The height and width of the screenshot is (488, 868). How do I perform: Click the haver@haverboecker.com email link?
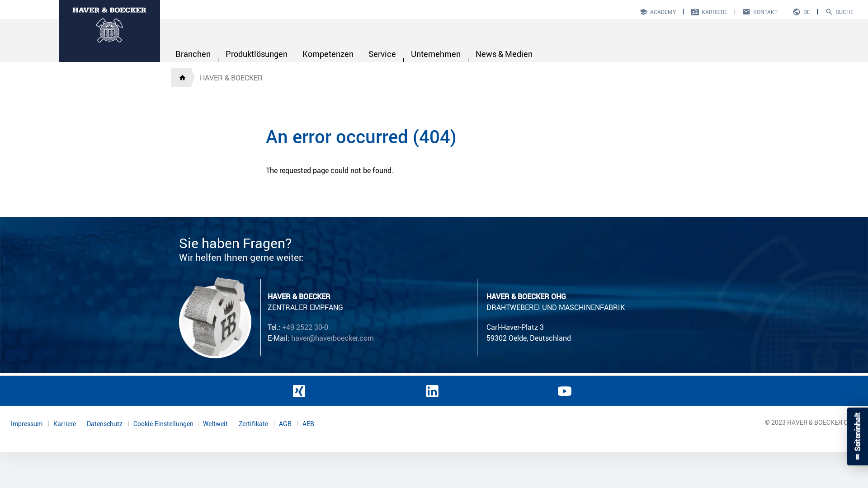(x=332, y=338)
